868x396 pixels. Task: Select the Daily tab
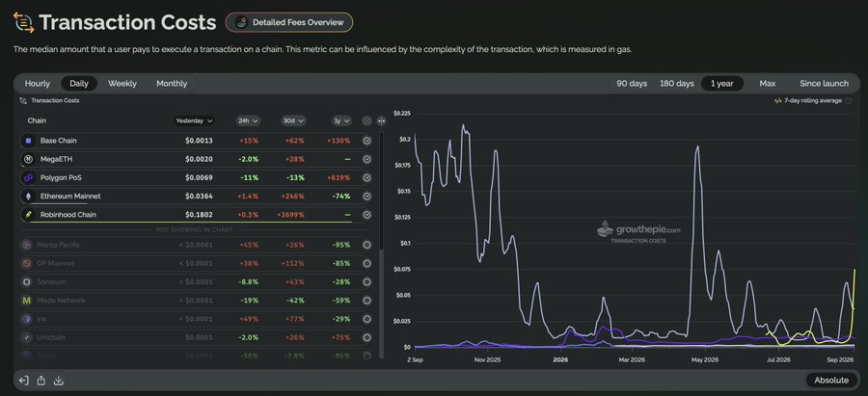[x=79, y=84]
